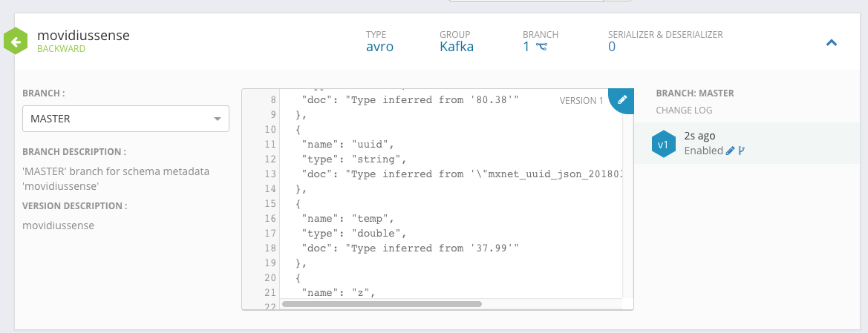This screenshot has width=868, height=333.
Task: Select the v1 hexagon version badge
Action: 663,144
